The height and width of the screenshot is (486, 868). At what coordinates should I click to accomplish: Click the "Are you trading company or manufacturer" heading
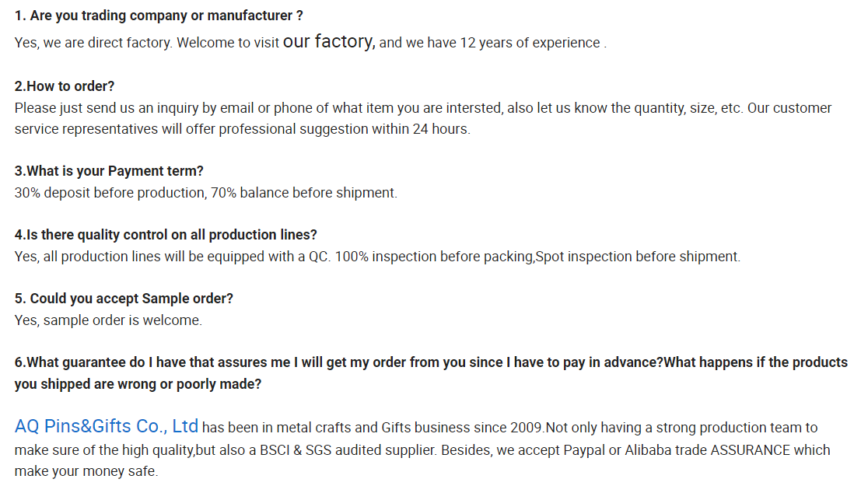click(x=159, y=16)
